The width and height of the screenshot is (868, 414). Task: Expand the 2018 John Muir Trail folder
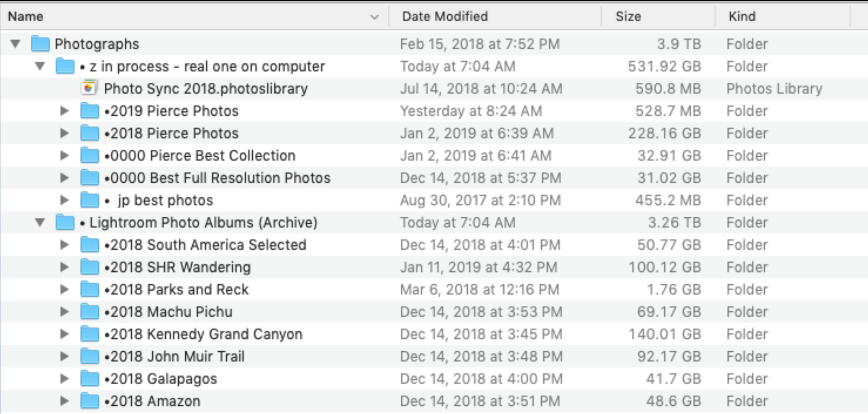[x=64, y=356]
